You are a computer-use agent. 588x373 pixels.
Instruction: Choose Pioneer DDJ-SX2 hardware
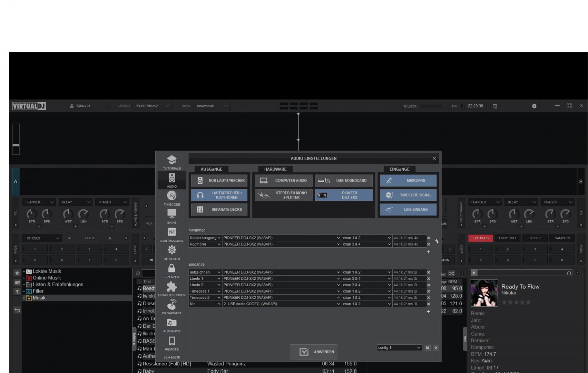(344, 195)
